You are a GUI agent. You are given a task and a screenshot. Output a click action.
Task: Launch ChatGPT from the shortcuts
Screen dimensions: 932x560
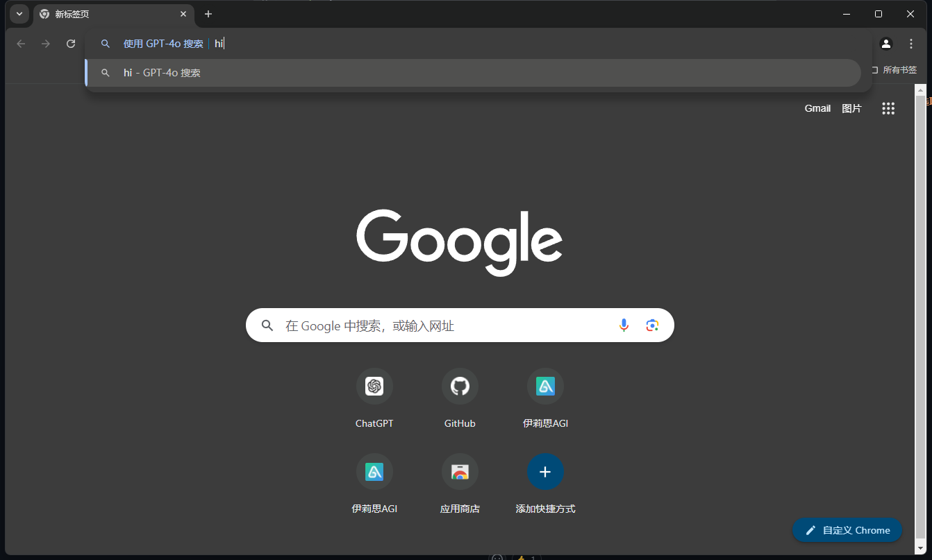[x=374, y=387]
